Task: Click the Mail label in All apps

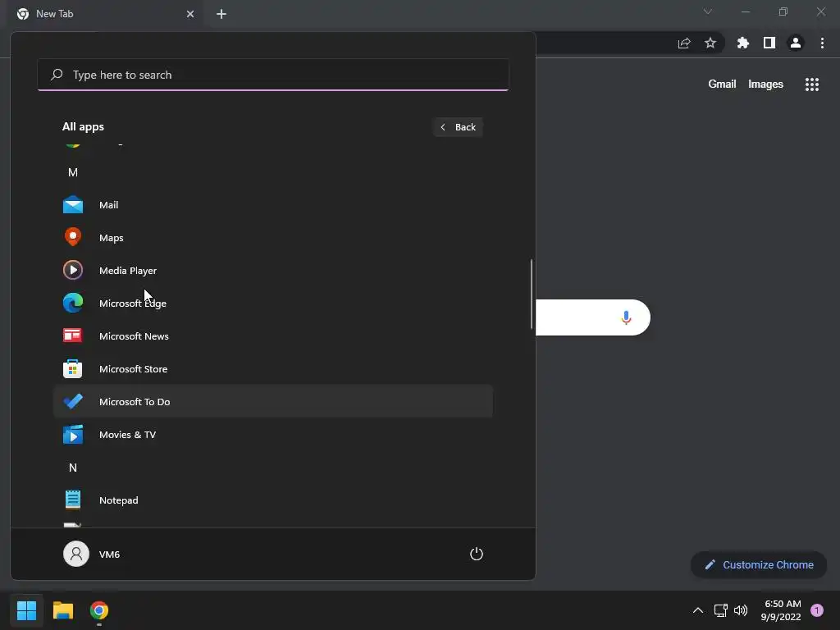Action: point(109,205)
